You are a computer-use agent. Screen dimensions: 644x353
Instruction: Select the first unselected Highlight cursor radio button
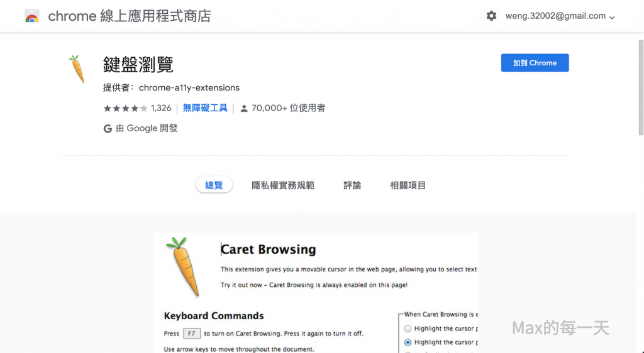coord(408,329)
